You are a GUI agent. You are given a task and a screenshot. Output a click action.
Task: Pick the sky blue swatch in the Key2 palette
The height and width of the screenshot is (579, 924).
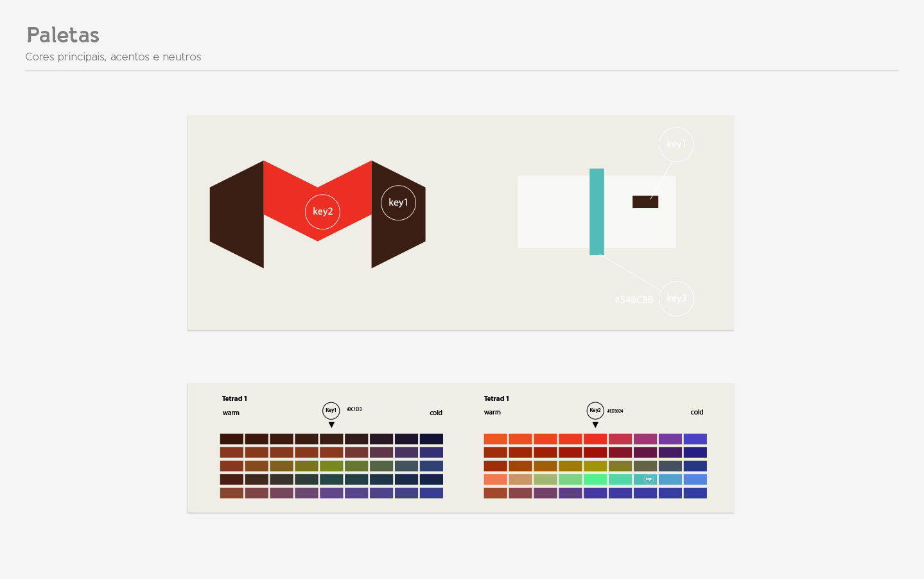click(670, 479)
